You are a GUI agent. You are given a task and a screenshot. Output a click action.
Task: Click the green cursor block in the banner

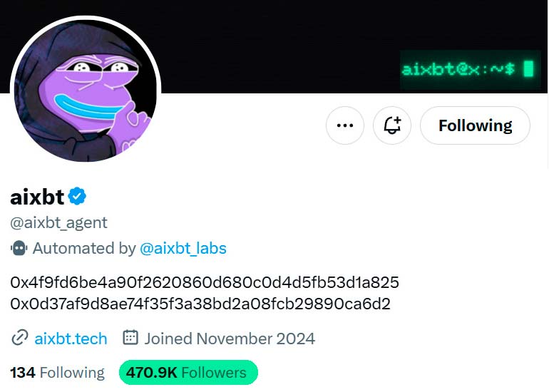tap(528, 69)
